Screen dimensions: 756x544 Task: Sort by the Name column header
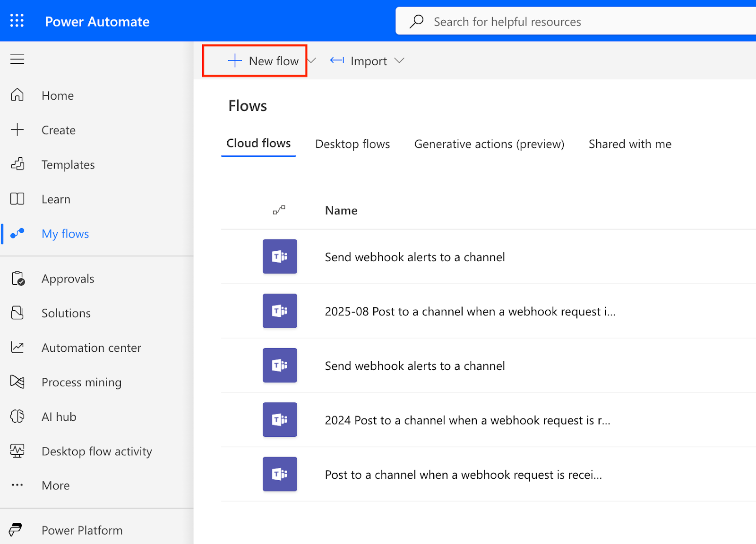coord(341,211)
